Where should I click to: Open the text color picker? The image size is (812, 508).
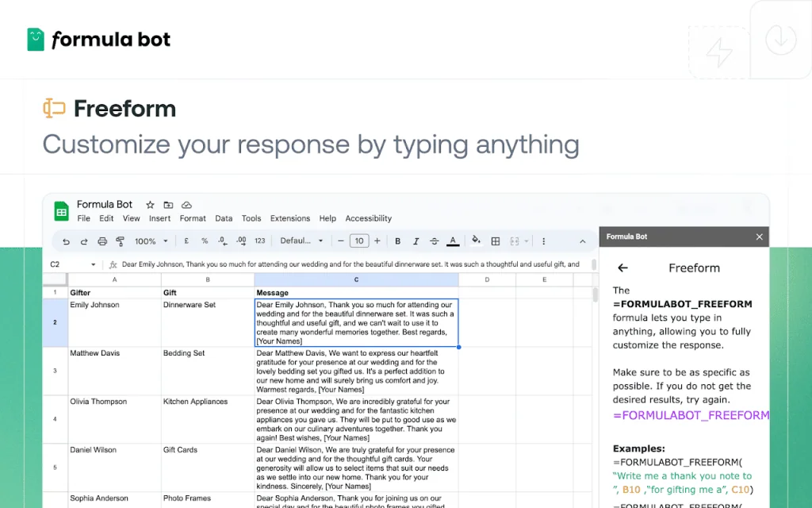[x=453, y=241]
